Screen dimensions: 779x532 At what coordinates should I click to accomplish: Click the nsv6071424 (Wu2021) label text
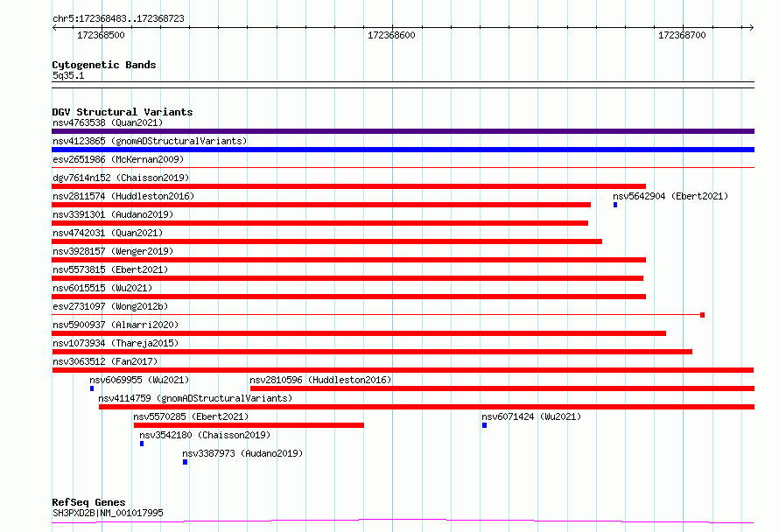tap(531, 416)
